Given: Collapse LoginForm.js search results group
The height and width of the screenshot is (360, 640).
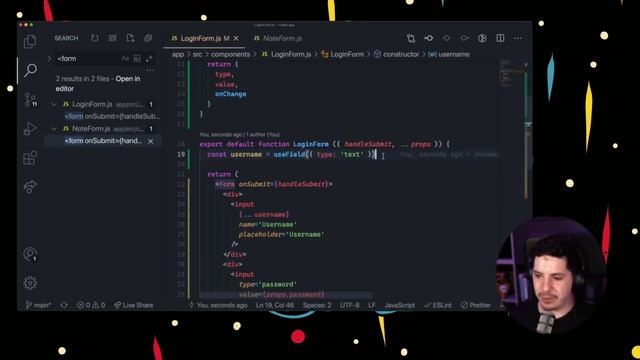Looking at the screenshot, I should click(54, 104).
